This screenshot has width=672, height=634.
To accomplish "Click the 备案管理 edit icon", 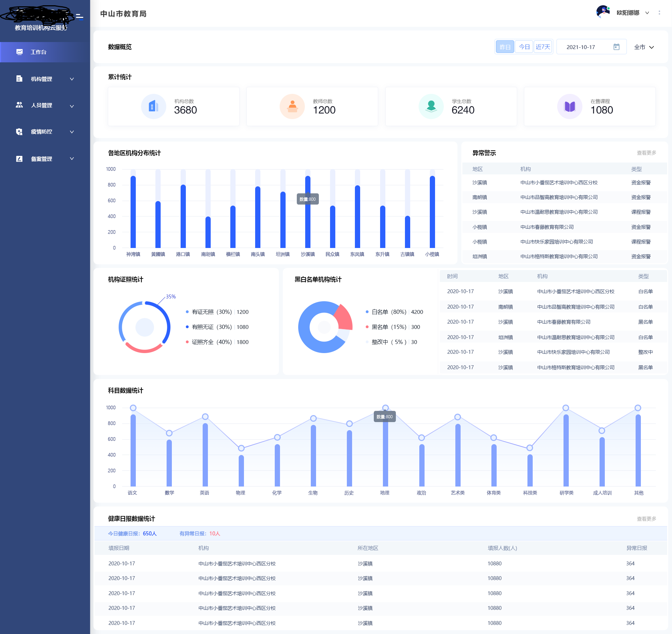I will tap(19, 159).
